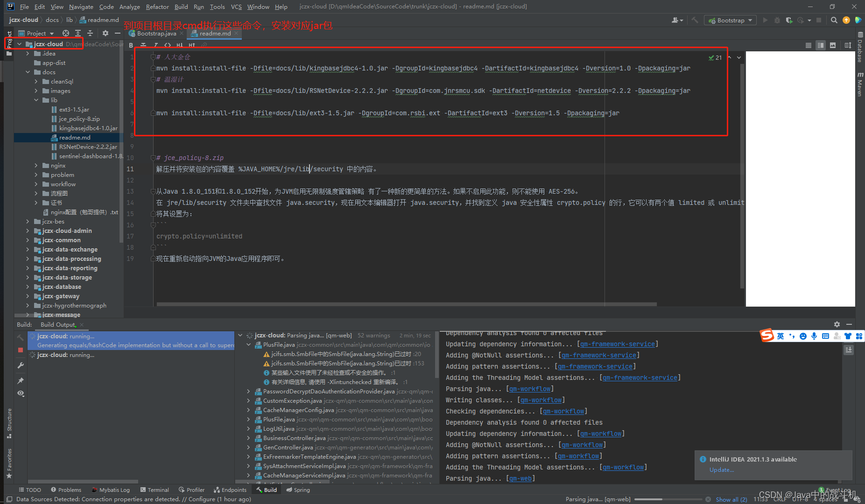Click the editor horizontal scrollbar
This screenshot has height=504, width=865.
(406, 304)
